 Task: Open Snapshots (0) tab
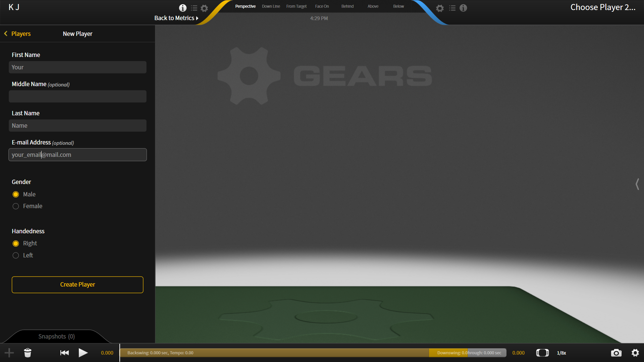click(57, 337)
